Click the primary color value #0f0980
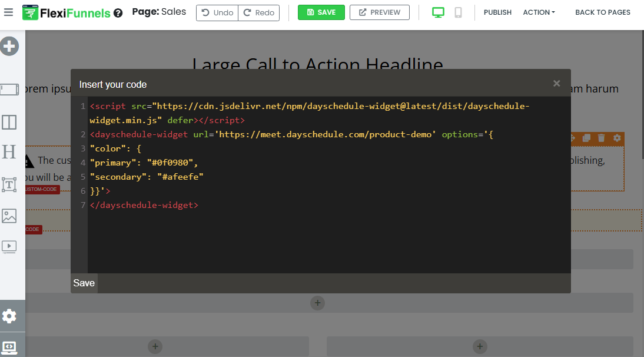The height and width of the screenshot is (357, 644). [x=170, y=163]
